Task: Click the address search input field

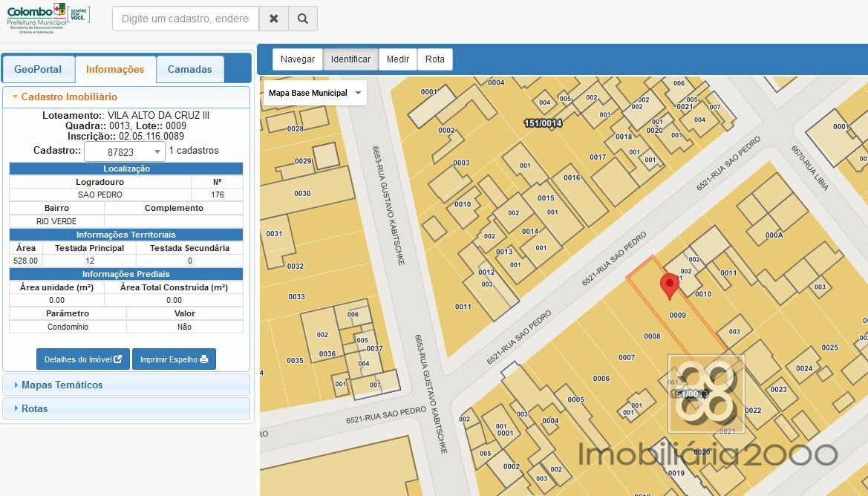Action: 186,19
